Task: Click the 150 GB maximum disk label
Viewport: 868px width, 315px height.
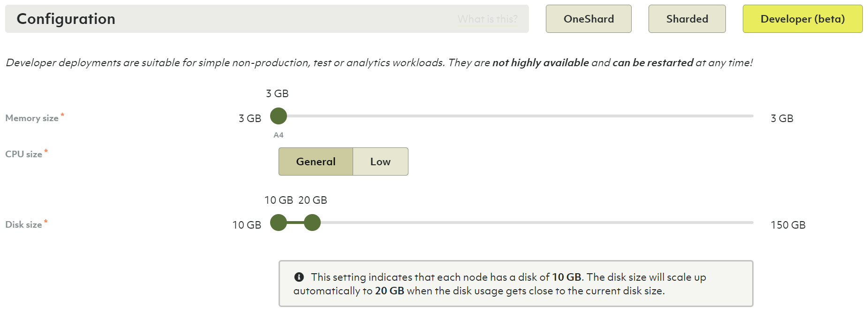Action: pyautogui.click(x=788, y=225)
